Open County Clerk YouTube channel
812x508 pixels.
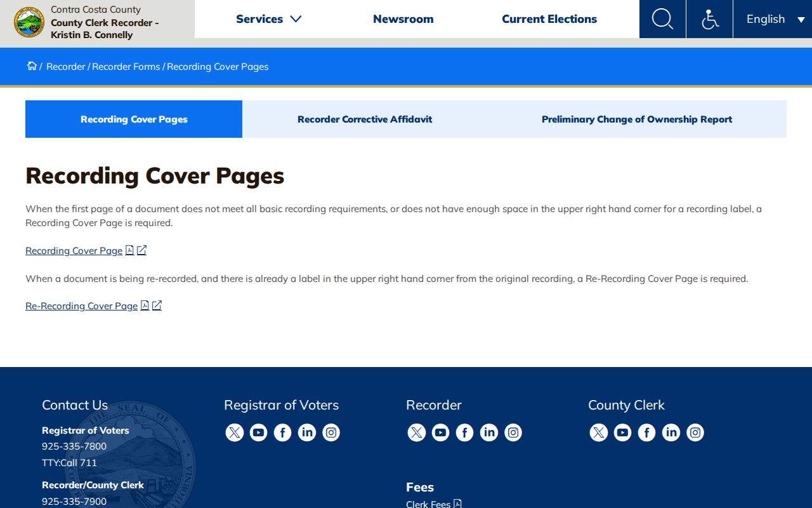(x=623, y=432)
